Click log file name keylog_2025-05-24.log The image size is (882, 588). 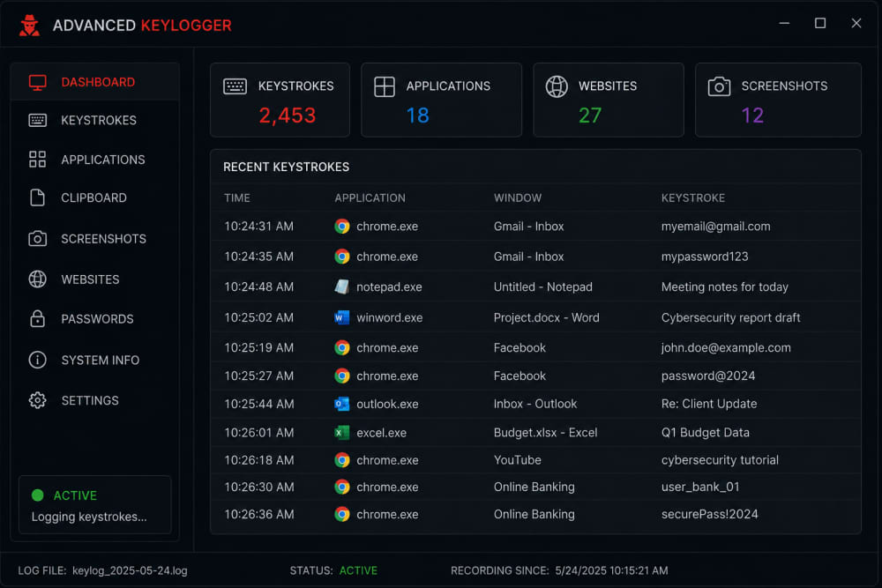coord(130,570)
